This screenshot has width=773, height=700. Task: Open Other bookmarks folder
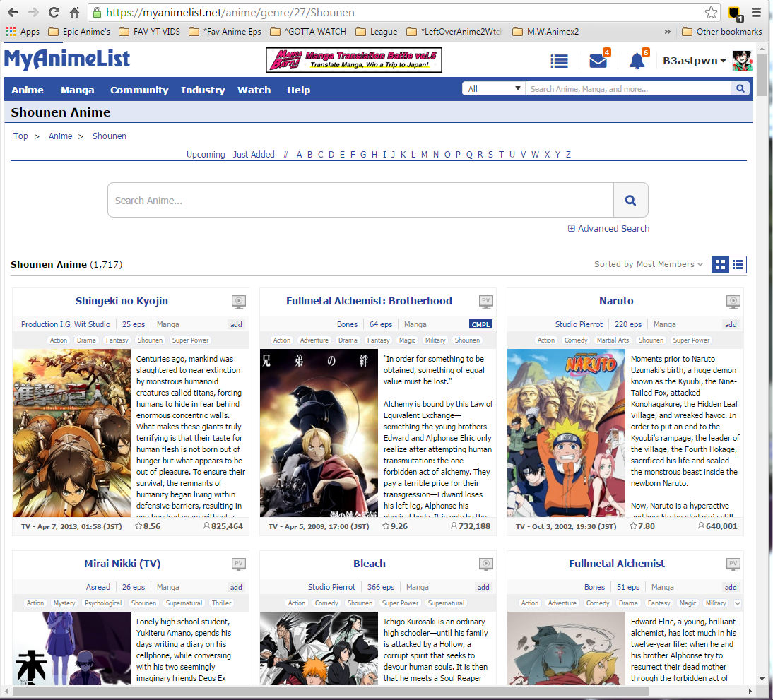(x=722, y=32)
